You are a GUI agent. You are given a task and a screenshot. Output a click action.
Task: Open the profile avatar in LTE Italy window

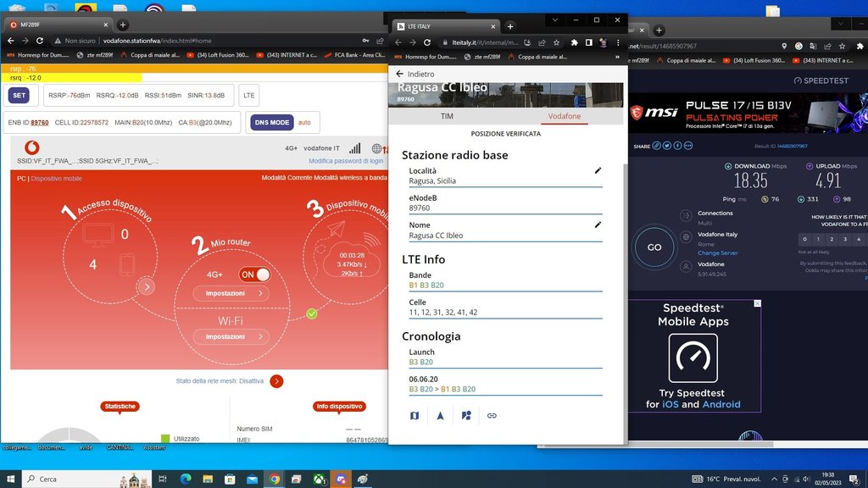[604, 42]
